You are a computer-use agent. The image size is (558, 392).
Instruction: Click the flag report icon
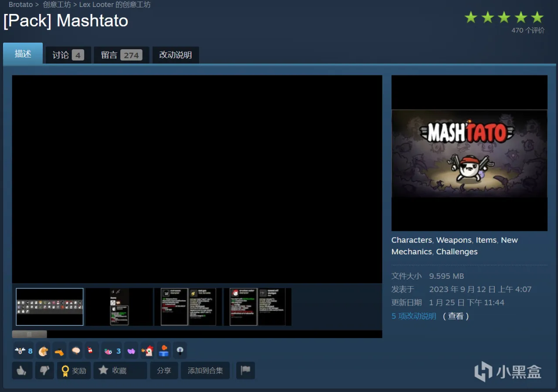pos(245,370)
